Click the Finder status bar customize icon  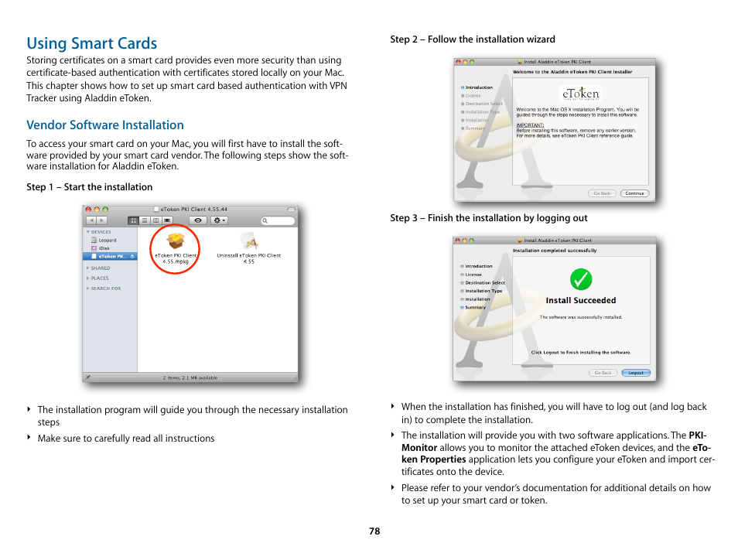coord(87,377)
